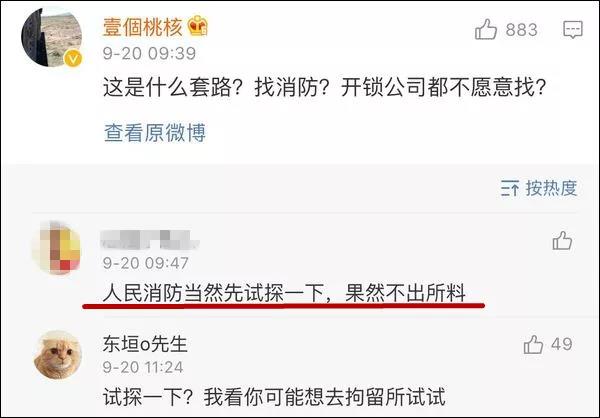600x418 pixels.
Task: View 壹個桃核's avatar photo
Action: 51,38
